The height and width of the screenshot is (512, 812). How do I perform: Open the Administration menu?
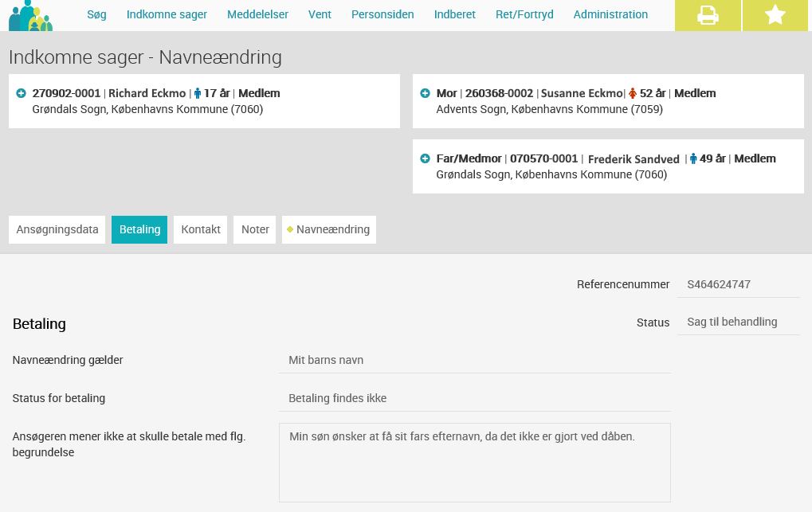(610, 14)
